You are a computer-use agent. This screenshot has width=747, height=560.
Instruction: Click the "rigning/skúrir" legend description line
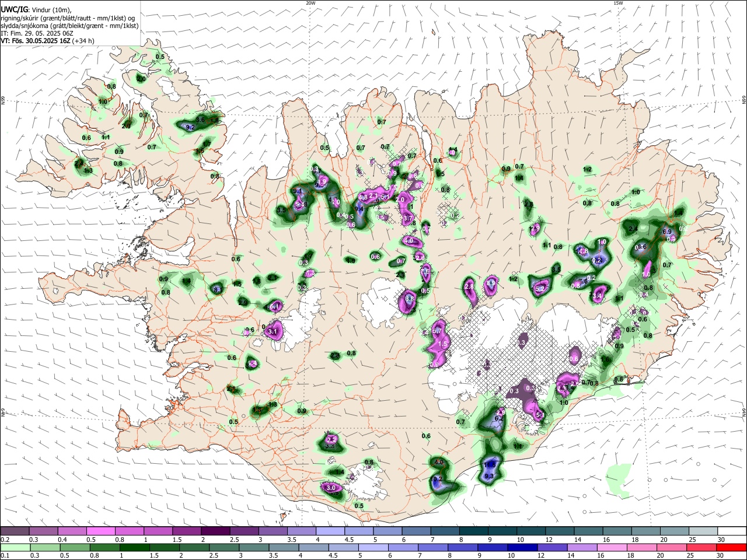tap(68, 18)
